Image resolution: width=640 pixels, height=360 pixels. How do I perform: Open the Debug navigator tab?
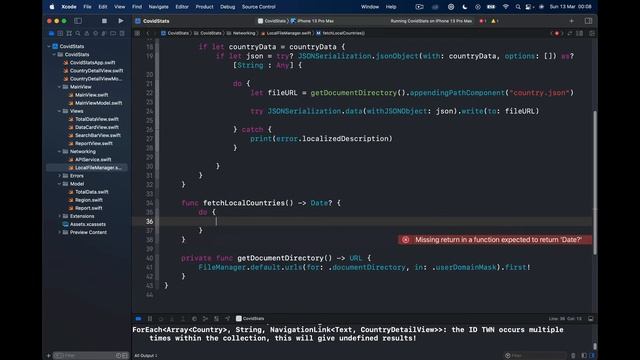(104, 33)
